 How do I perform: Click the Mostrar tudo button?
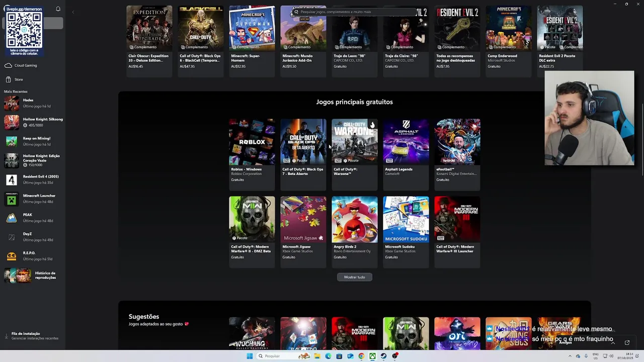coord(355,277)
